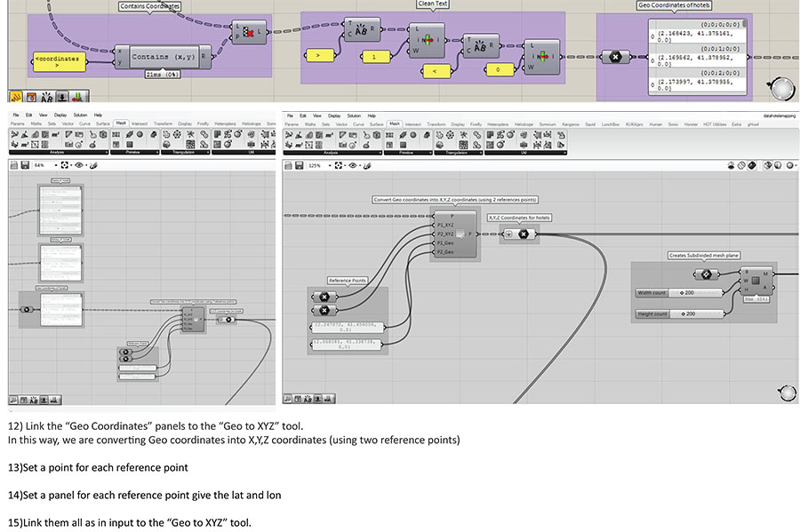Click the save file icon on the canvas toolbar
The height and width of the screenshot is (532, 800).
[x=298, y=164]
